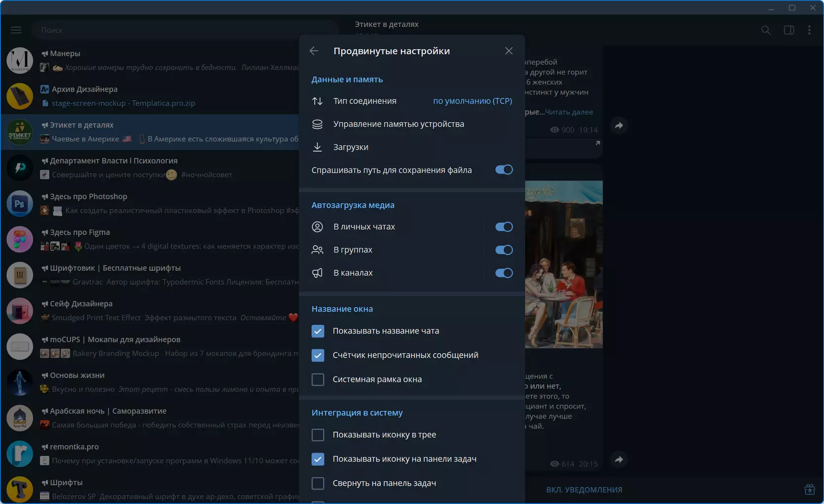Viewport: 824px width, 504px height.
Task: Disable autodownload in private chats switch
Action: pyautogui.click(x=504, y=227)
